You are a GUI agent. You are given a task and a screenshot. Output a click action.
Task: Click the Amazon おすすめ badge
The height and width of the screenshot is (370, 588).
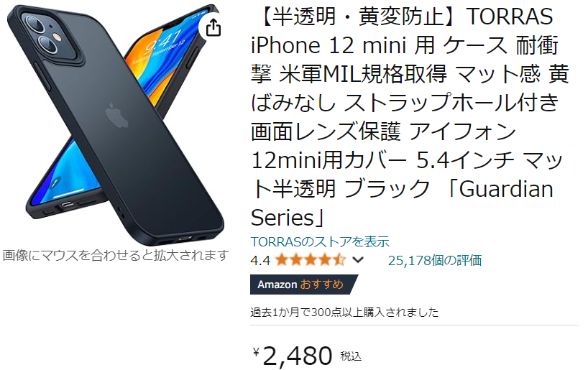tap(304, 285)
